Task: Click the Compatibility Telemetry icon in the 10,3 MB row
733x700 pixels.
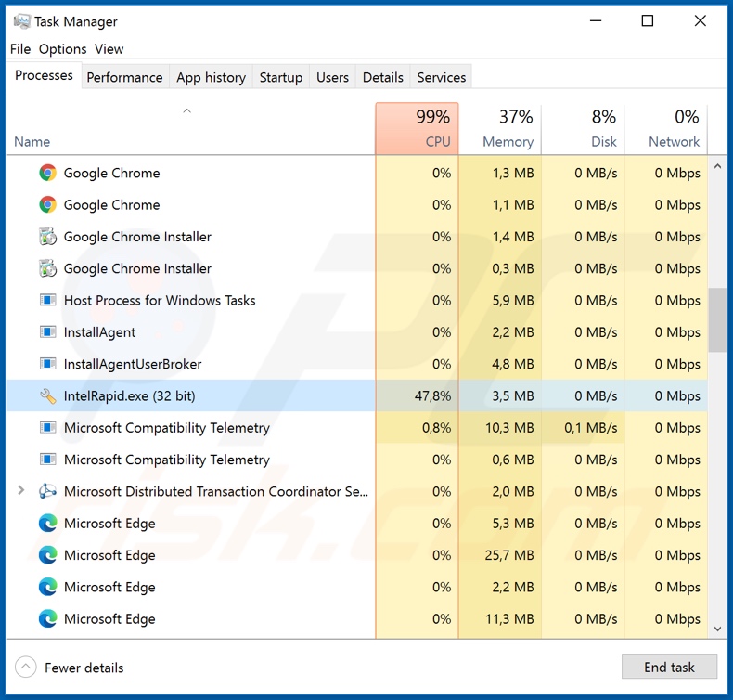Action: coord(47,428)
